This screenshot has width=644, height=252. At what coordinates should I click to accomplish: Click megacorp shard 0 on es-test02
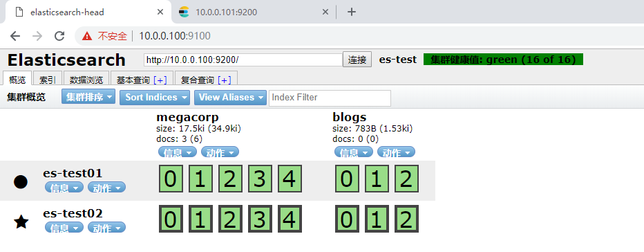[171, 219]
